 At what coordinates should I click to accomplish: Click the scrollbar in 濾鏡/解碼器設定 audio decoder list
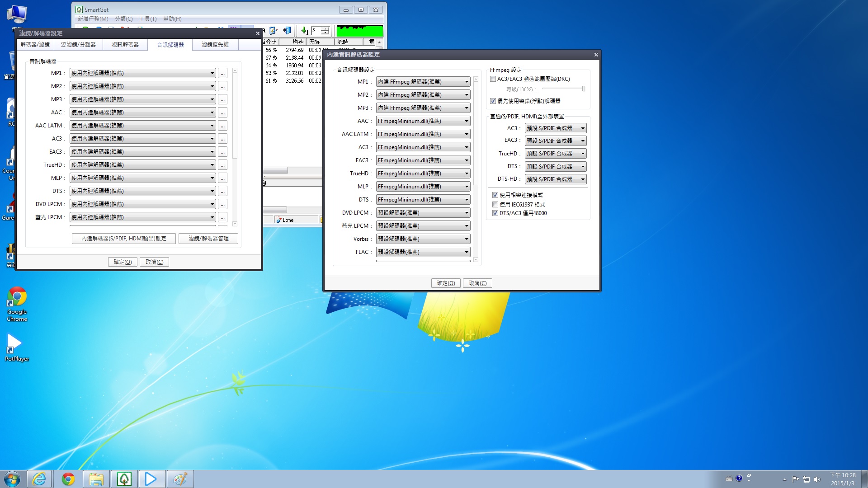coord(235,147)
